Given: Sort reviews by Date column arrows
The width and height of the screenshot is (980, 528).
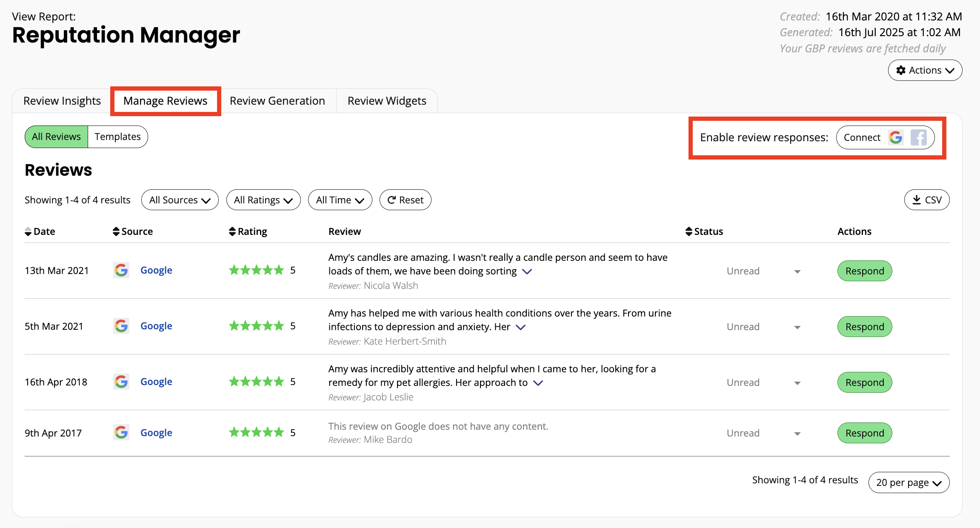Looking at the screenshot, I should (x=28, y=231).
